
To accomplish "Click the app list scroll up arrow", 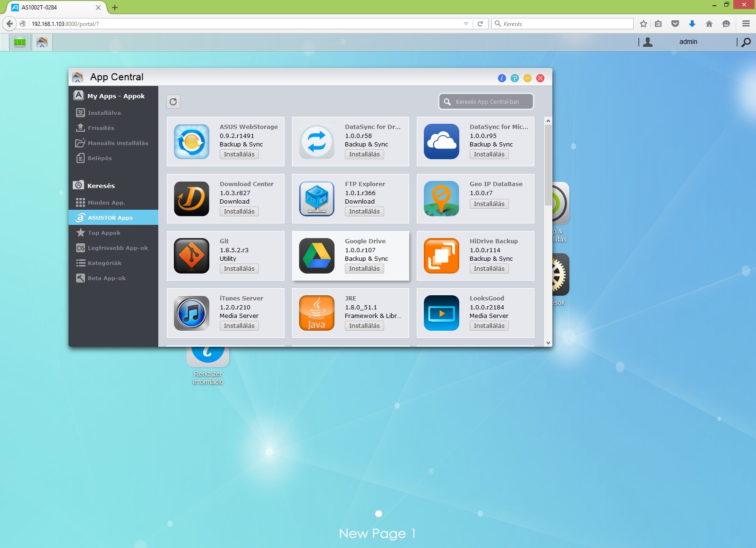I will (x=548, y=121).
